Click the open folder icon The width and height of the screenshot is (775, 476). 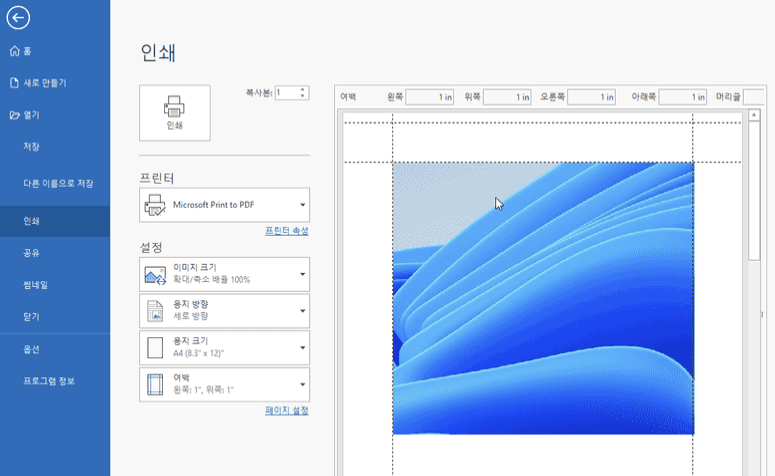tap(14, 115)
